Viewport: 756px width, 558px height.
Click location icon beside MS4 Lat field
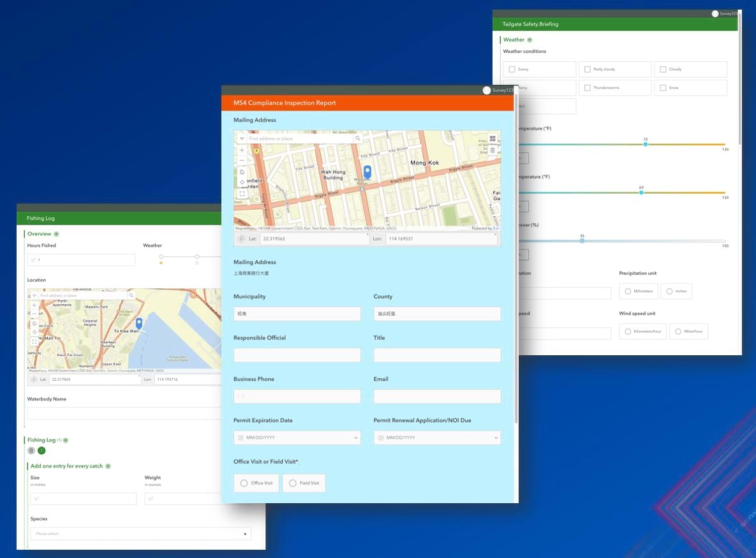[x=242, y=239]
